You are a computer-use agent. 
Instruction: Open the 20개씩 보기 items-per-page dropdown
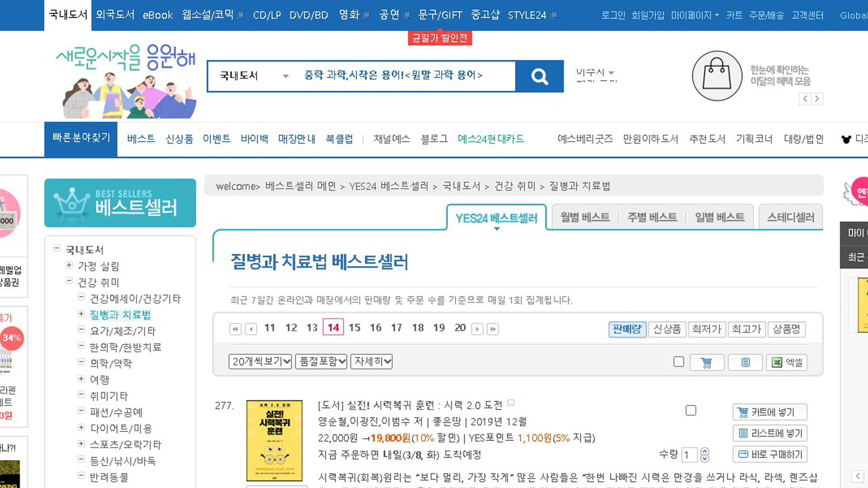(260, 361)
